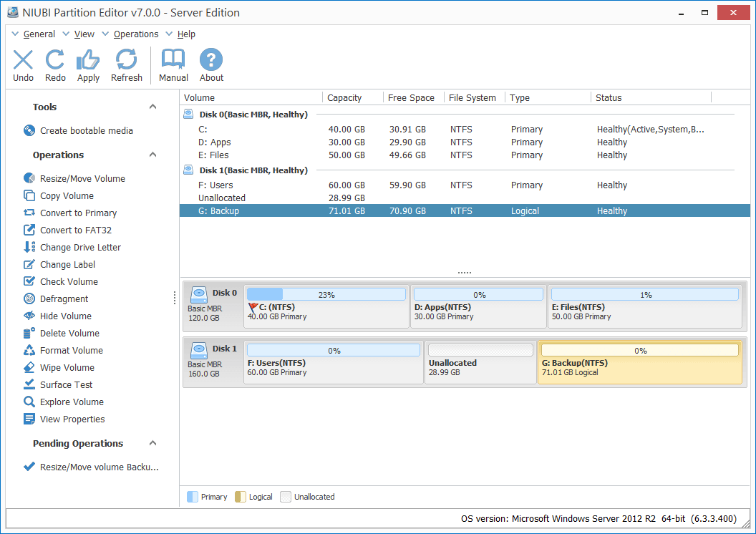This screenshot has width=756, height=534.
Task: Click the sidebar vertical splitter dots
Action: click(175, 298)
